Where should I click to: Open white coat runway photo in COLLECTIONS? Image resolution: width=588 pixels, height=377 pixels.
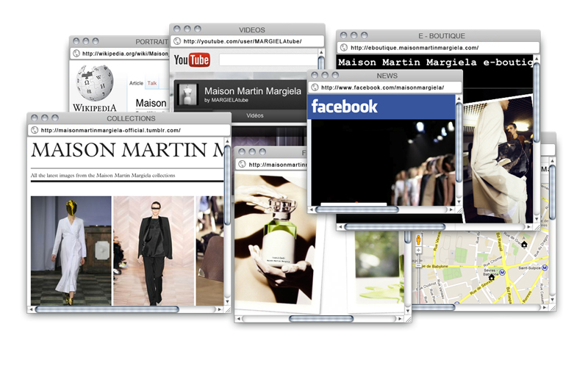(x=71, y=251)
